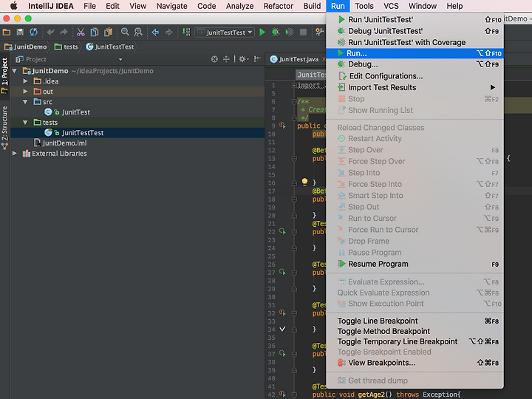This screenshot has height=399, width=532.
Task: Click the Make Project build icon
Action: [186, 33]
